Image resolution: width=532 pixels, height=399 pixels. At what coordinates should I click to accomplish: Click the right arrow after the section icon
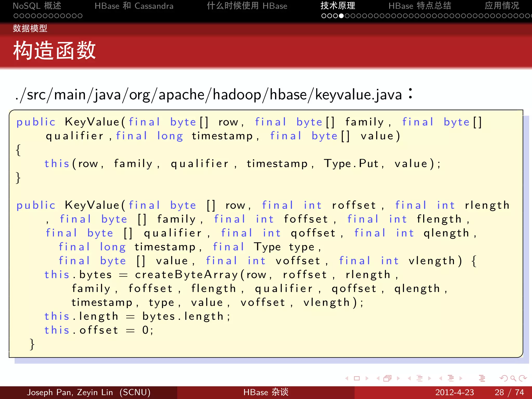pyautogui.click(x=461, y=378)
